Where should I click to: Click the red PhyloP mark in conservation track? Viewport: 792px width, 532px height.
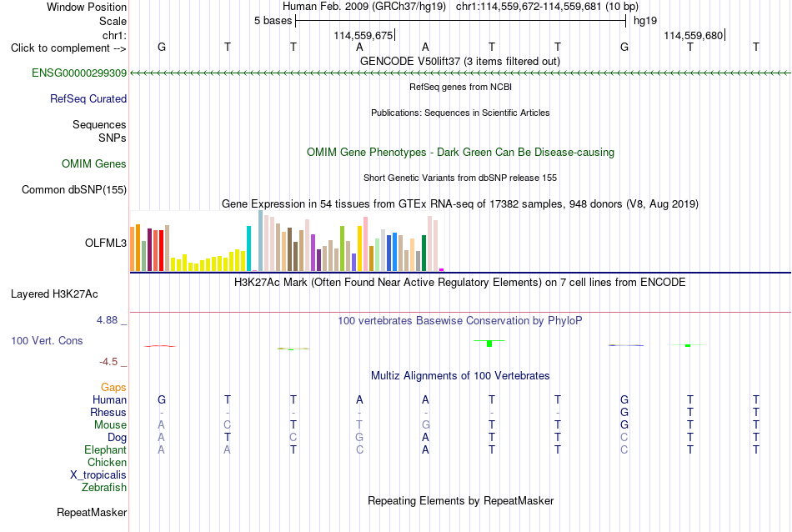160,346
